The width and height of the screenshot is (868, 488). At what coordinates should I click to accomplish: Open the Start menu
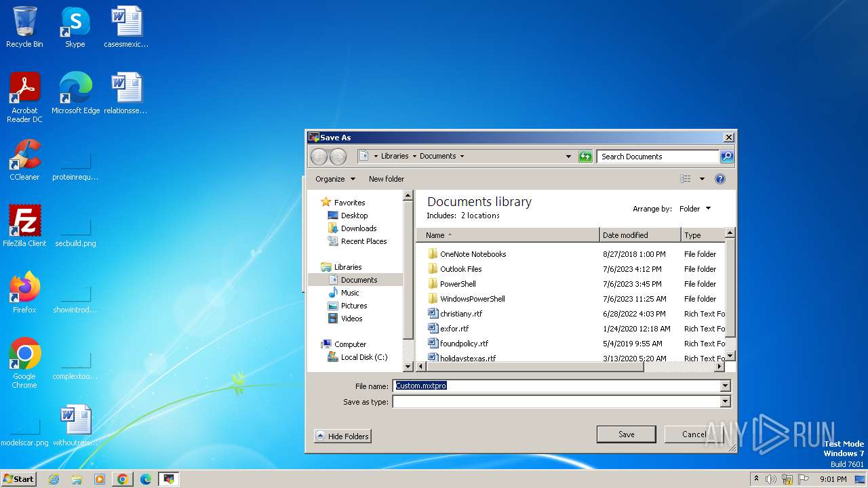(x=18, y=479)
